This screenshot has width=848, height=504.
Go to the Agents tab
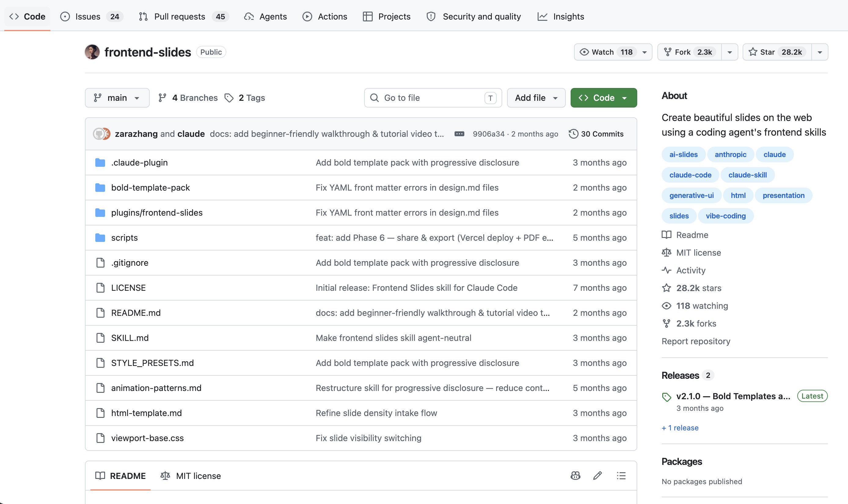(x=265, y=16)
